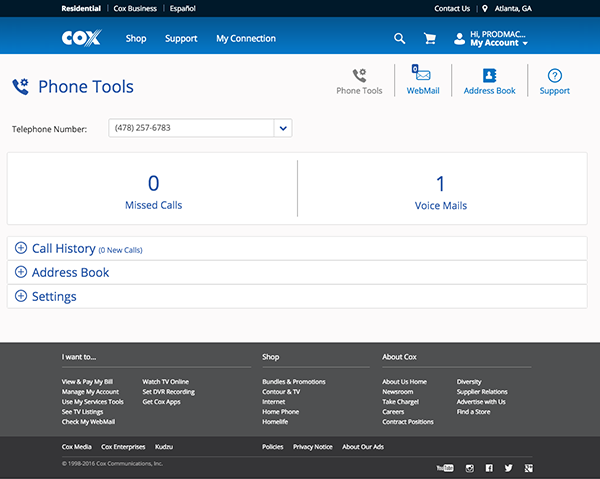Click the Support question mark icon
Viewport: 600px width, 479px height.
554,75
